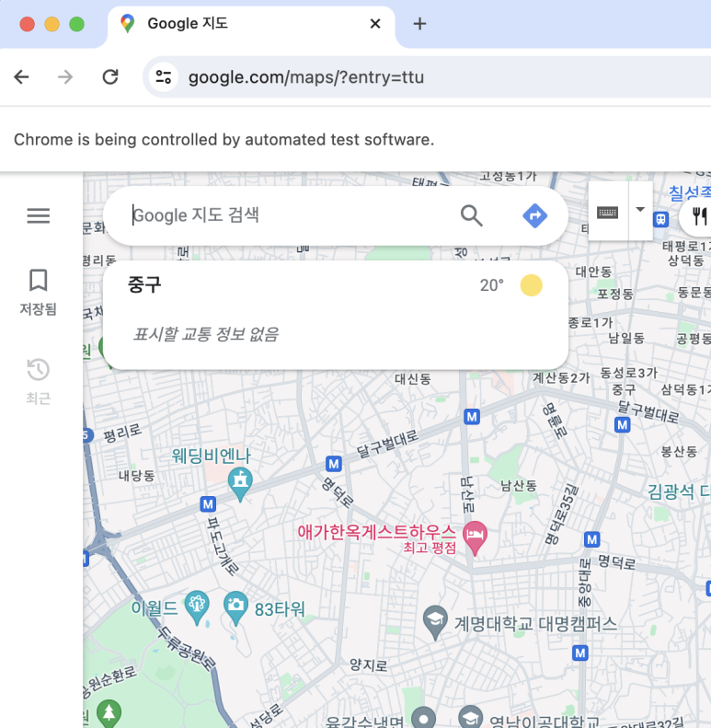This screenshot has height=728, width=711.
Task: Click the browser forward arrow
Action: pyautogui.click(x=65, y=76)
